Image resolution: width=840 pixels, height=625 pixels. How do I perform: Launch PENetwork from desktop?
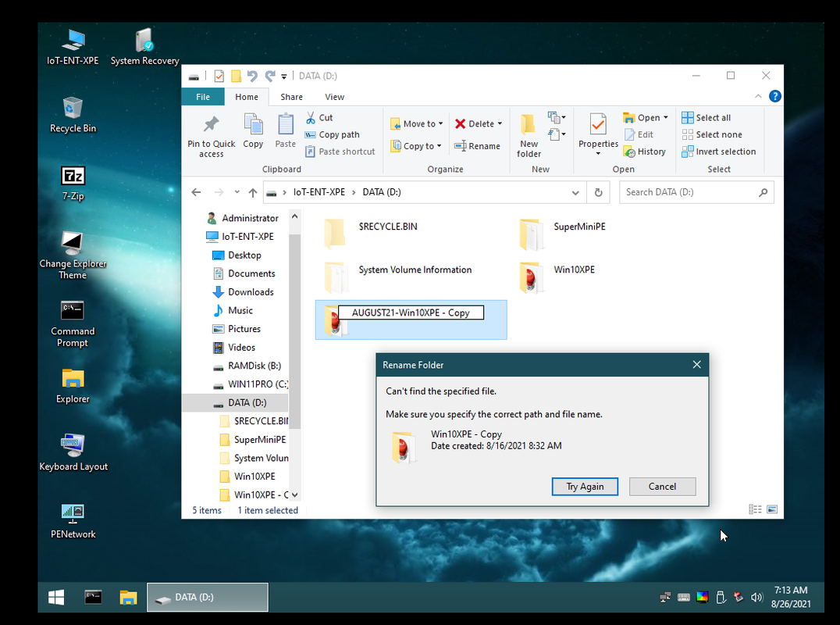tap(73, 520)
